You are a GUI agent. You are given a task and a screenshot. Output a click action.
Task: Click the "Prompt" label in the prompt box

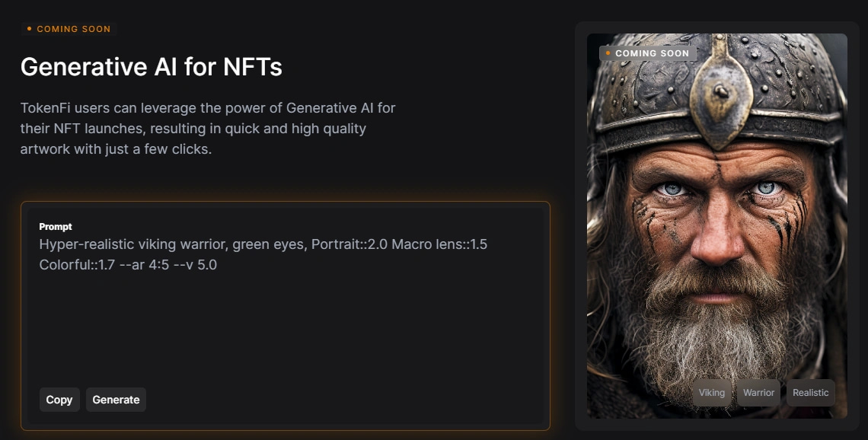[x=56, y=227]
